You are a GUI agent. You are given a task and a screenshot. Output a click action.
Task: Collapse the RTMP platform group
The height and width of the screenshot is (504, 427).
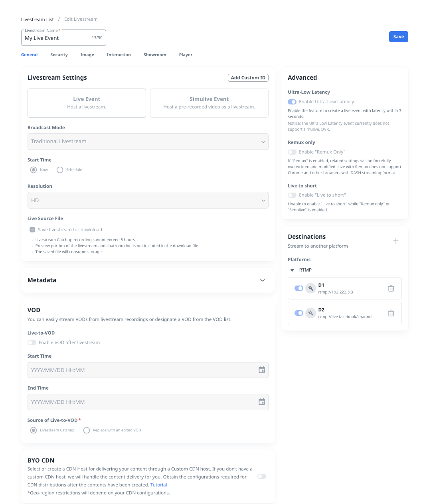point(292,270)
